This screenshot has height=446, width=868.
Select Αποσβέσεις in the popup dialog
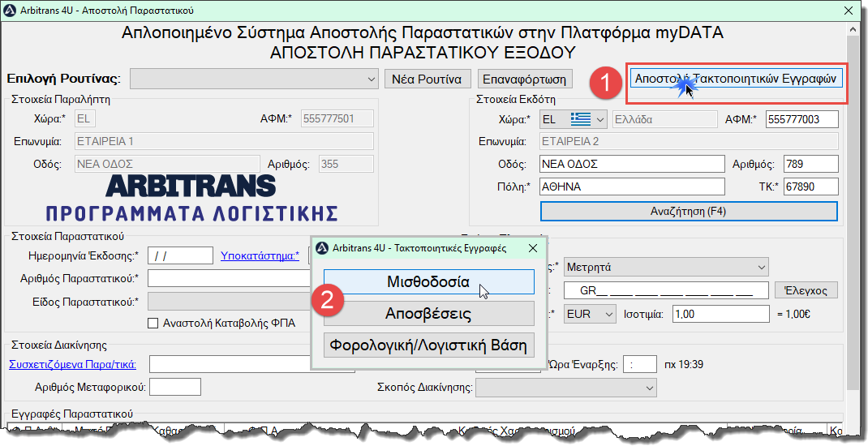pos(428,314)
